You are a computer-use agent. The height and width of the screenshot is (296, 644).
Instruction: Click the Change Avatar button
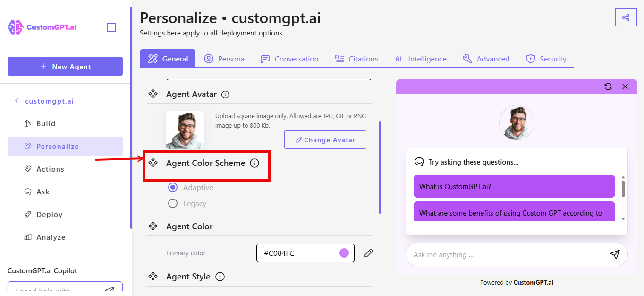[325, 139]
